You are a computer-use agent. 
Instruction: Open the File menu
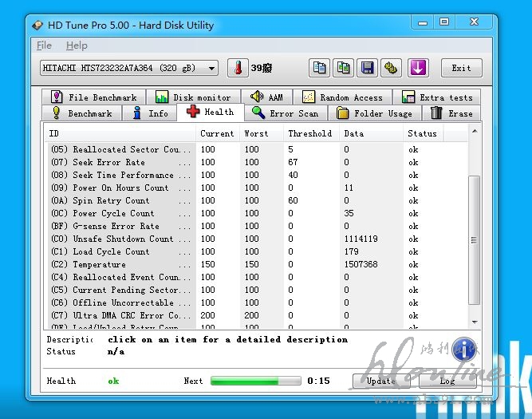click(x=44, y=45)
